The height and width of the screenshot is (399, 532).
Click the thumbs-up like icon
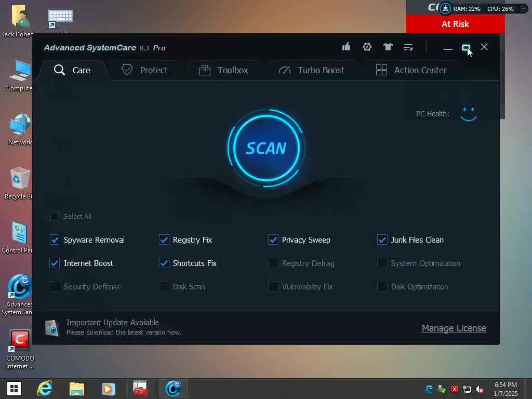point(346,46)
